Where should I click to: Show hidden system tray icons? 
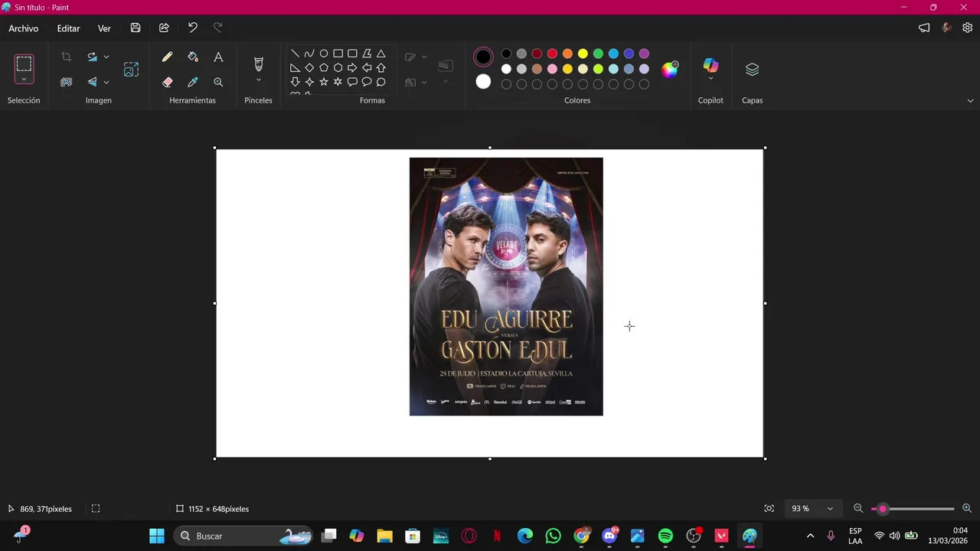[810, 536]
